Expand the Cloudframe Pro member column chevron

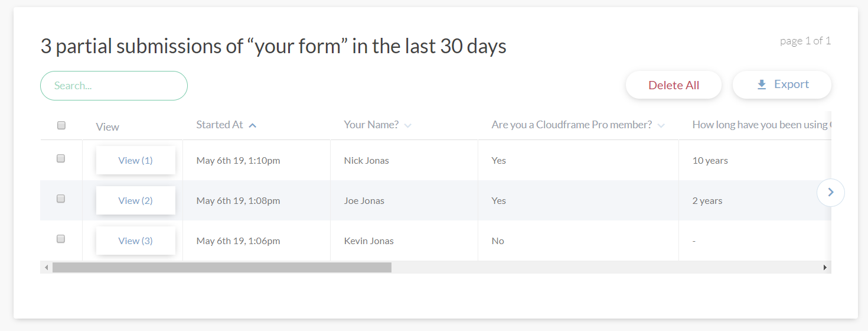coord(661,125)
